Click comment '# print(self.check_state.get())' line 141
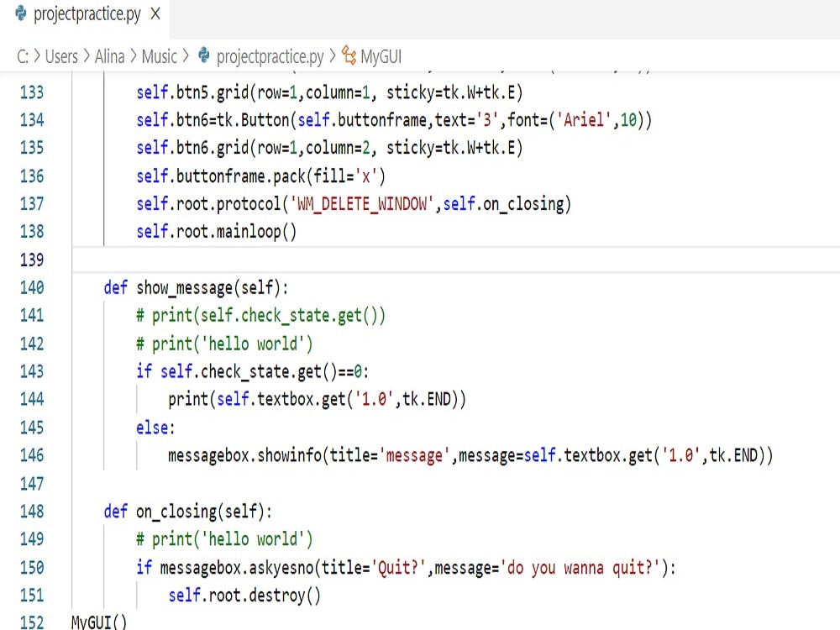Image resolution: width=840 pixels, height=630 pixels. tap(261, 316)
